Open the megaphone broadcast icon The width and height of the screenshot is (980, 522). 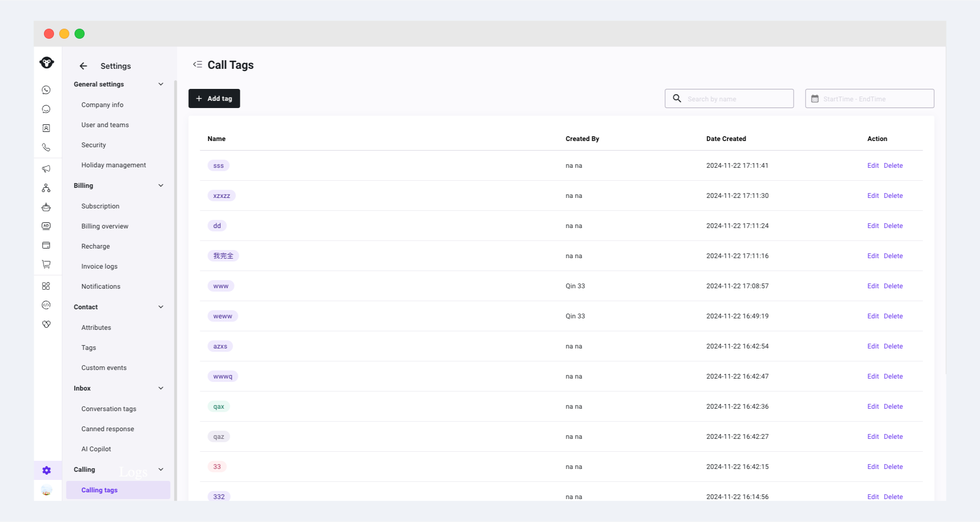tap(46, 169)
